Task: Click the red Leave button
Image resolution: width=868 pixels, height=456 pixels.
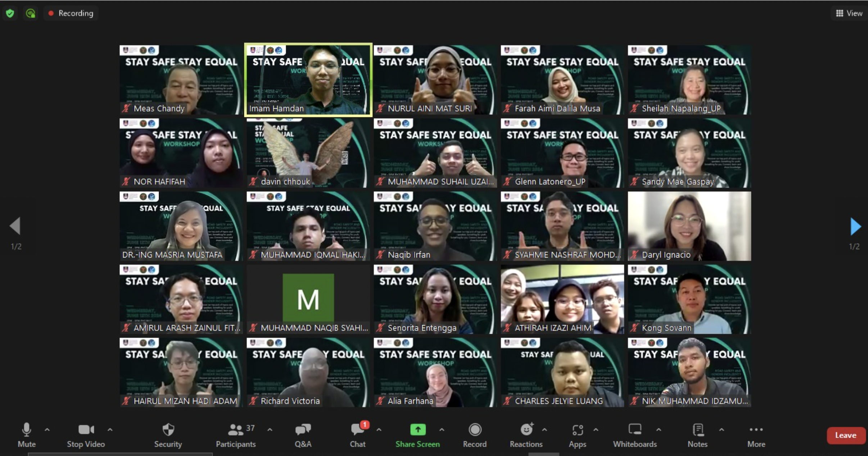Action: tap(845, 435)
